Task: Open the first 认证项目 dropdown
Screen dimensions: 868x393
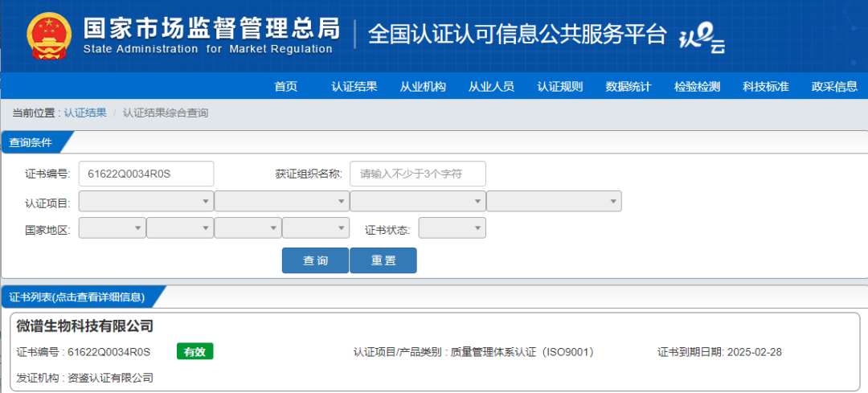Action: coord(146,201)
